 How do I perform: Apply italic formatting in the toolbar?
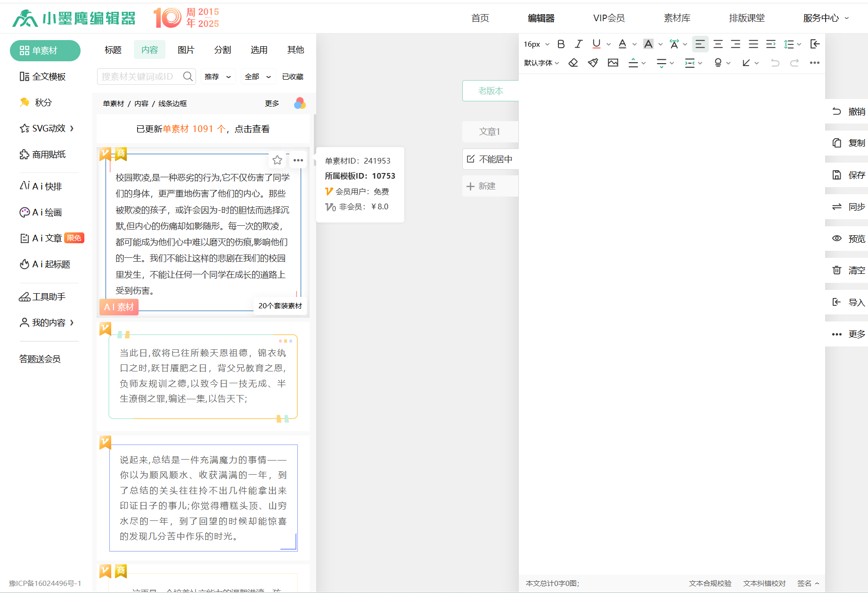tap(578, 44)
